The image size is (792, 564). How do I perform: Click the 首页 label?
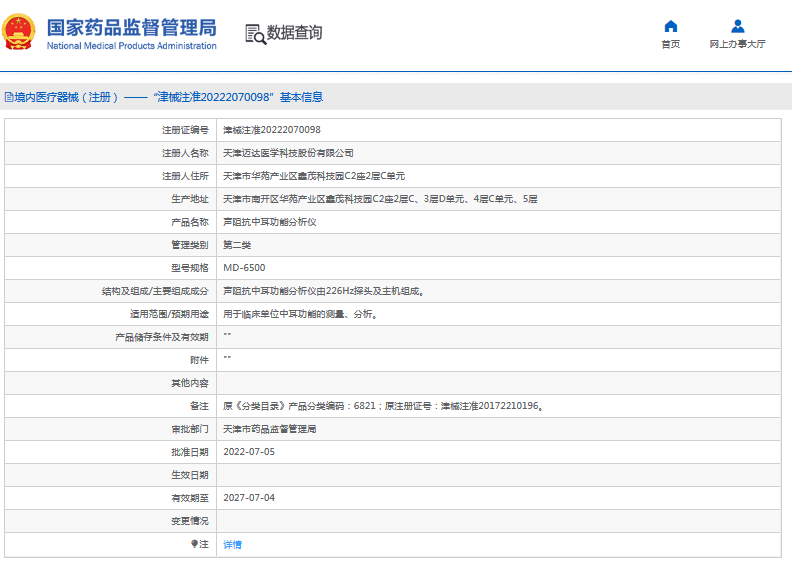point(671,44)
